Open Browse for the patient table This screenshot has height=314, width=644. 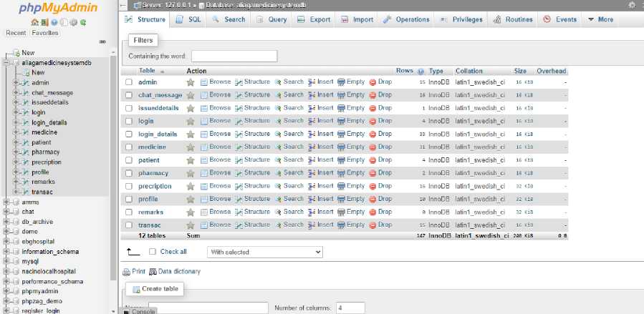tap(216, 160)
